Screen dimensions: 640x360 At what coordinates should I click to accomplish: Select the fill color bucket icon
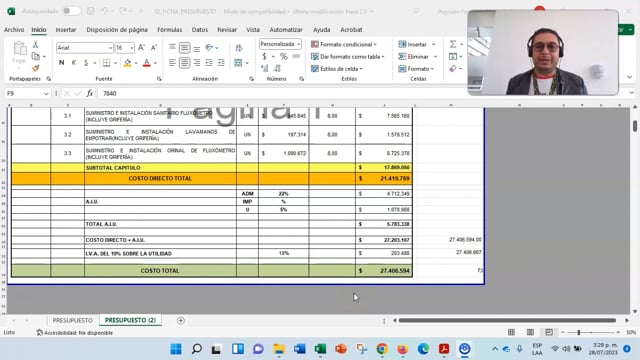pyautogui.click(x=127, y=62)
